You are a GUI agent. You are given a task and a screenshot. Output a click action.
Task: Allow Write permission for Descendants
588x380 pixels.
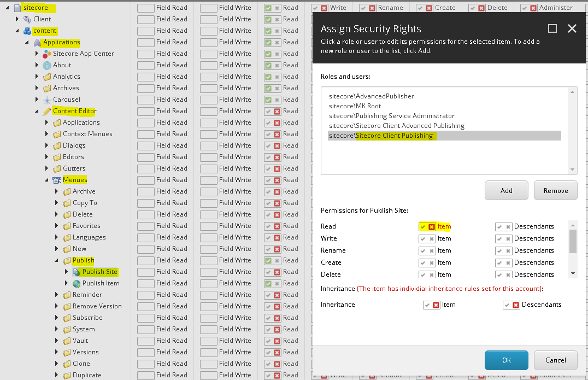pyautogui.click(x=499, y=239)
